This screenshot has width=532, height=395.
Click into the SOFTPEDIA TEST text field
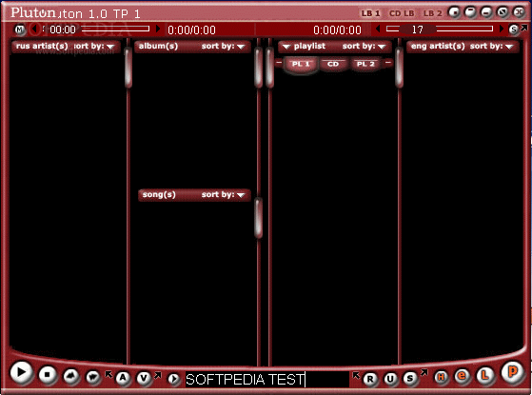[x=267, y=379]
